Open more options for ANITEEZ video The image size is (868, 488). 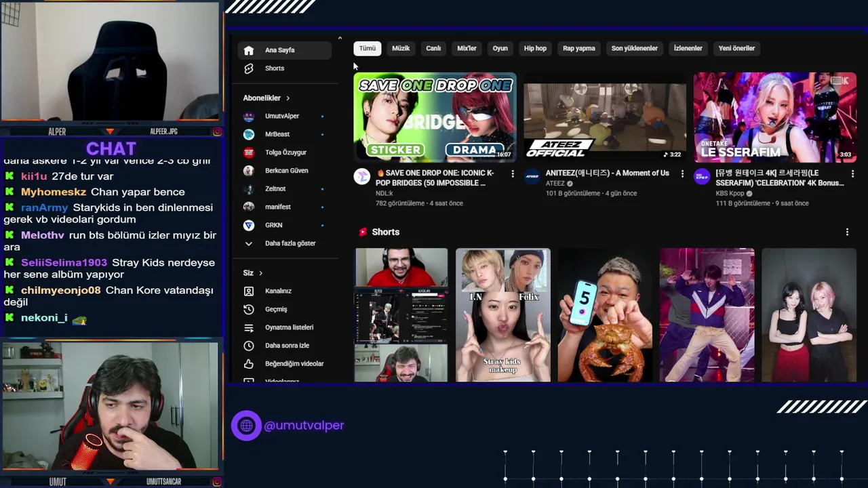[x=682, y=174]
